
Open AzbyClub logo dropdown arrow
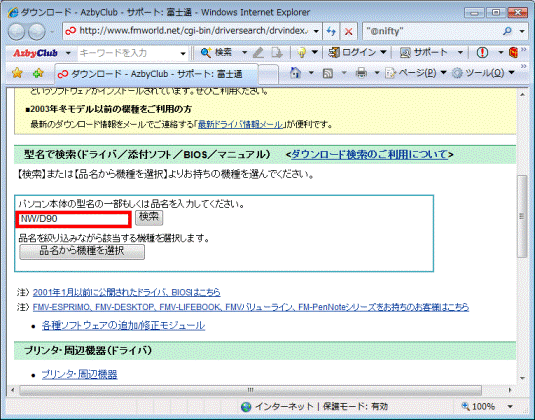click(x=68, y=53)
